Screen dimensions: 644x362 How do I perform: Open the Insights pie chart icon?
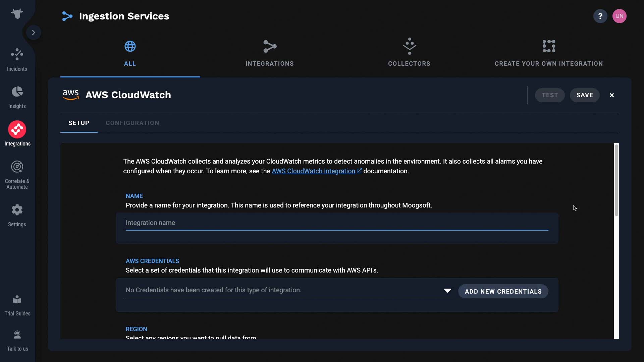(17, 92)
